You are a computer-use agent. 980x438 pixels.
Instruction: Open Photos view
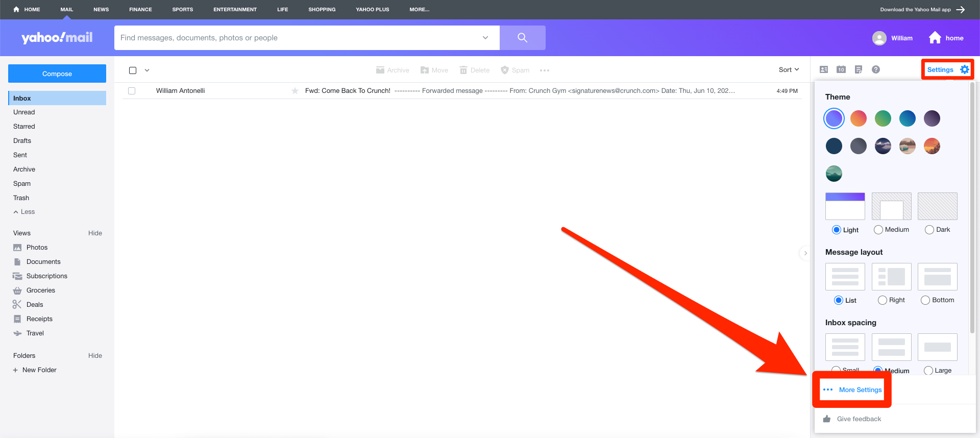point(37,247)
